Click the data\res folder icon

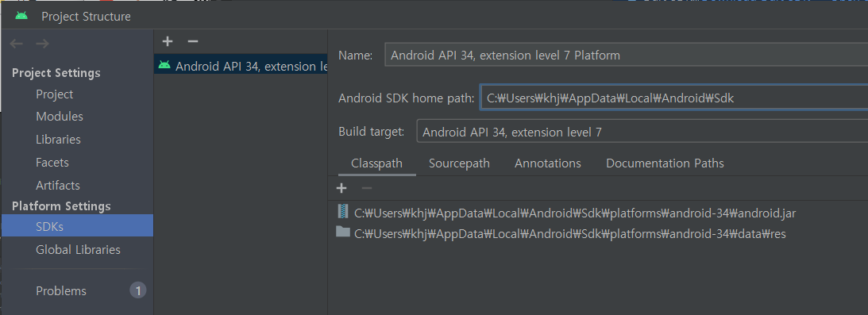tap(343, 232)
